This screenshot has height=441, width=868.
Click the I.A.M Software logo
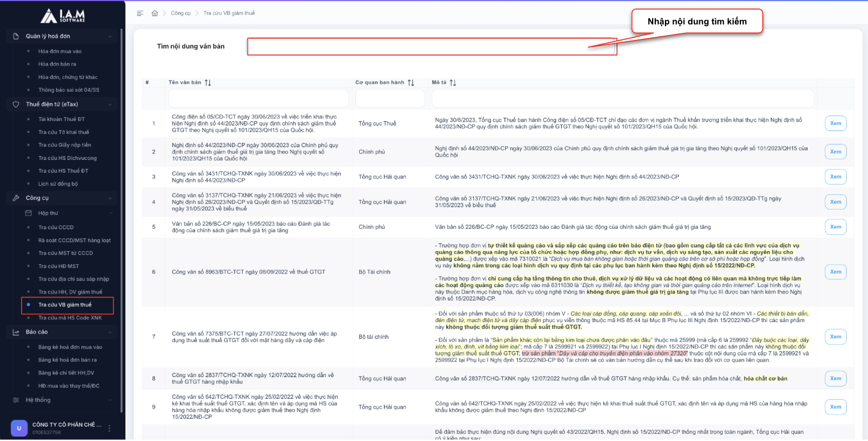[63, 16]
